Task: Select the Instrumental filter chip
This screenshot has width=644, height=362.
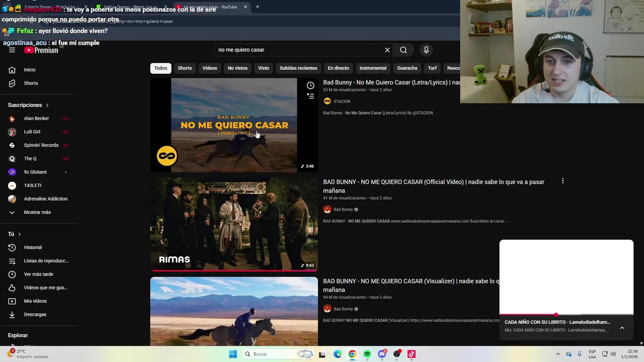Action: click(373, 68)
